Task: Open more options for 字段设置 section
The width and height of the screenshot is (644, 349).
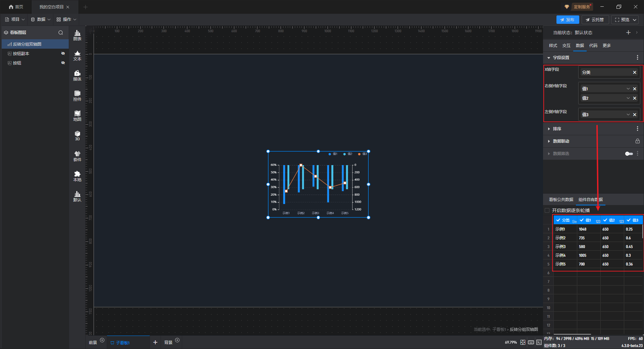Action: (x=637, y=58)
